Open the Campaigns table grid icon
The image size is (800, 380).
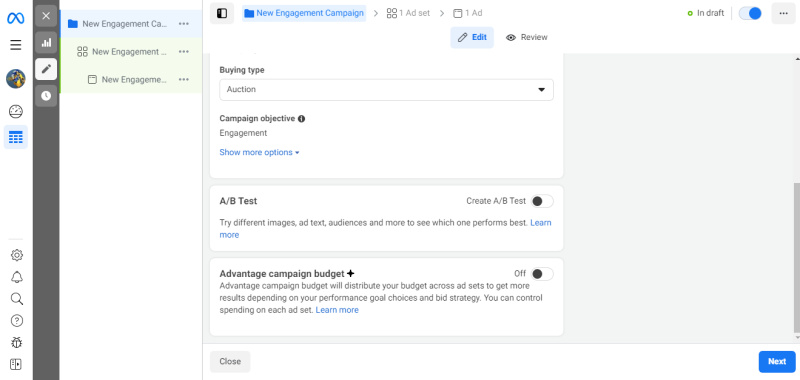[x=16, y=137]
